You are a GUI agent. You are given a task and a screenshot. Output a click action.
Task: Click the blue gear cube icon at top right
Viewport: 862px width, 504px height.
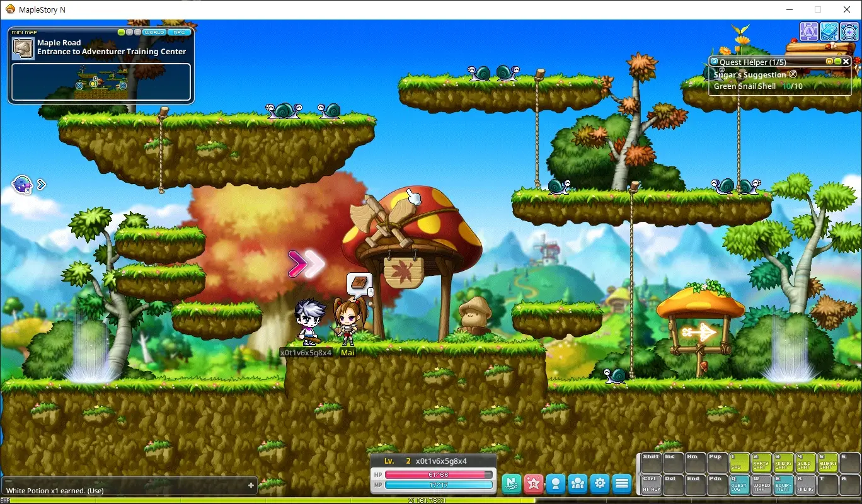tap(849, 31)
